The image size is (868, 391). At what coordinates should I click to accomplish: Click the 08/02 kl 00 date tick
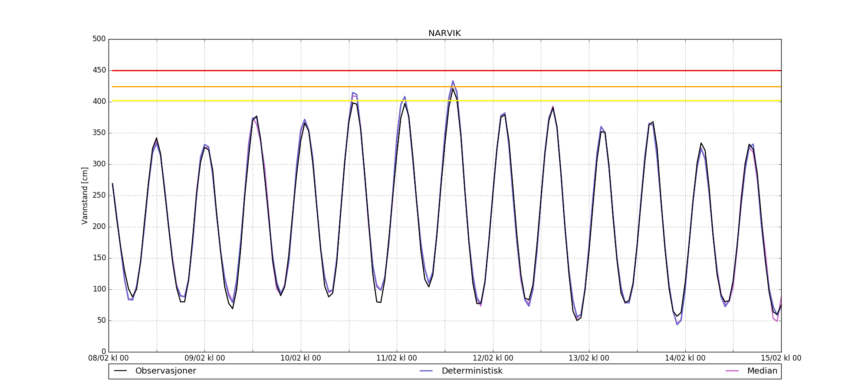tap(108, 358)
